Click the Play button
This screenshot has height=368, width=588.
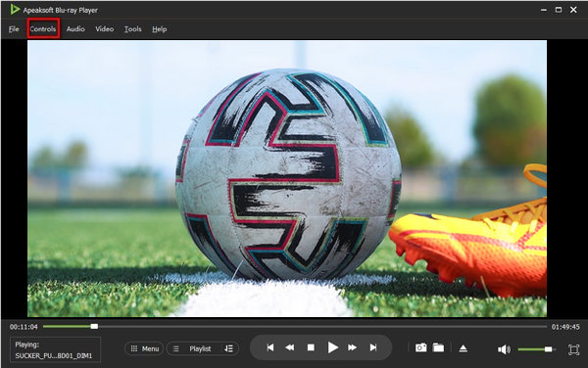[x=332, y=347]
